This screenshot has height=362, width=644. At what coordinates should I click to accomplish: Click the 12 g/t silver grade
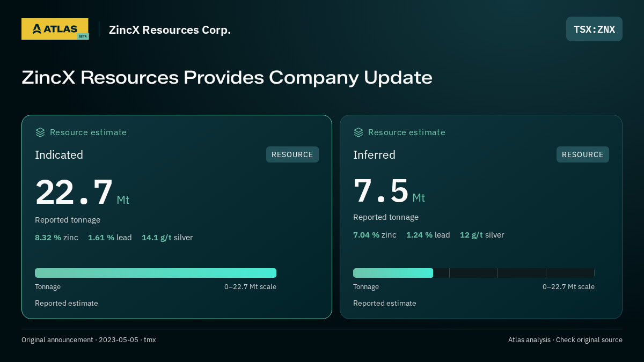(x=482, y=234)
